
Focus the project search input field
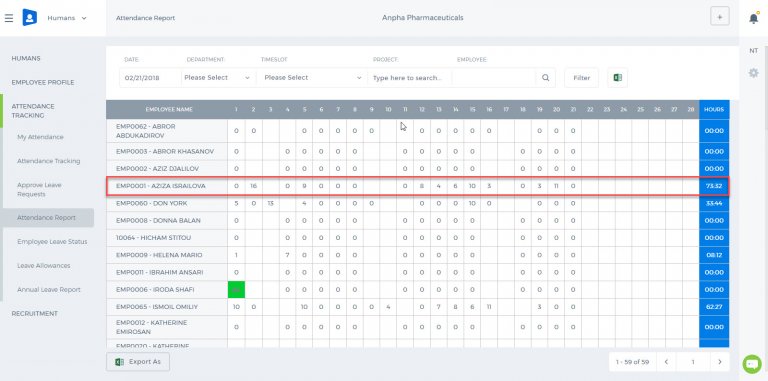(x=409, y=78)
